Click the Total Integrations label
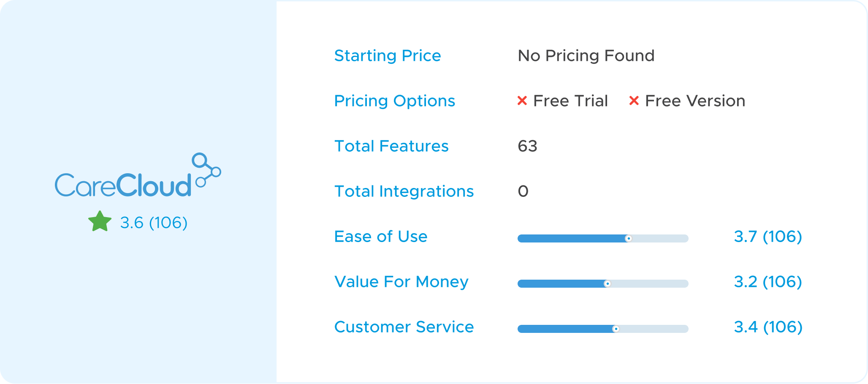This screenshot has width=868, height=384. tap(404, 191)
